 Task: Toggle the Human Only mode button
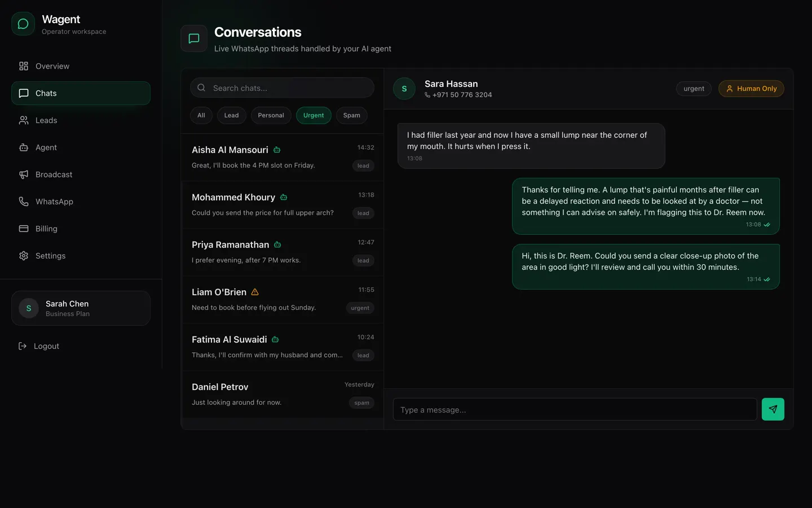(751, 89)
